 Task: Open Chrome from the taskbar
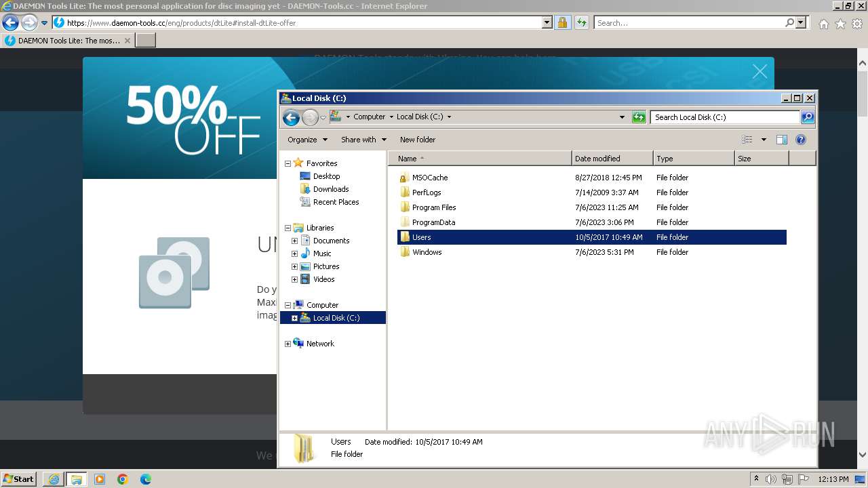123,479
